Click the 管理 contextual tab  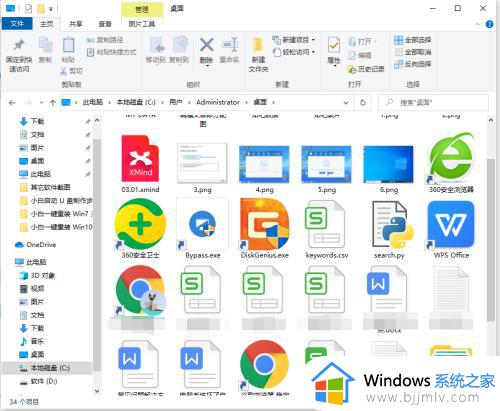point(142,9)
